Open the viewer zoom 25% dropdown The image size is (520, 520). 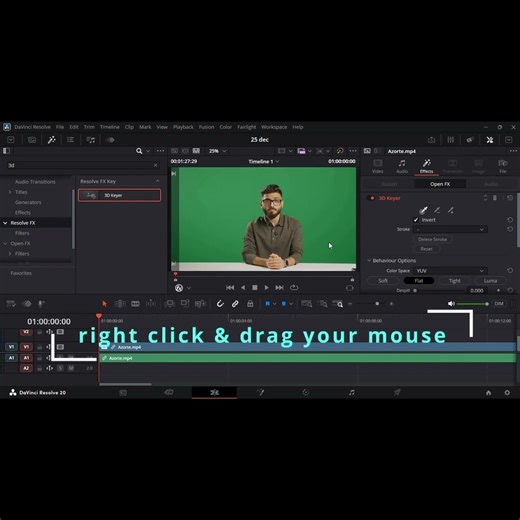coord(217,151)
